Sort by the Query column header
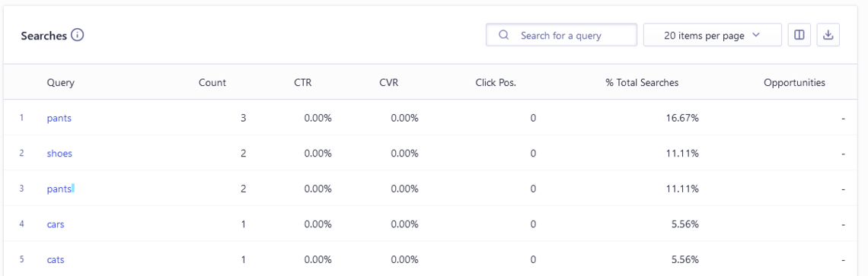This screenshot has width=868, height=276. coord(61,82)
